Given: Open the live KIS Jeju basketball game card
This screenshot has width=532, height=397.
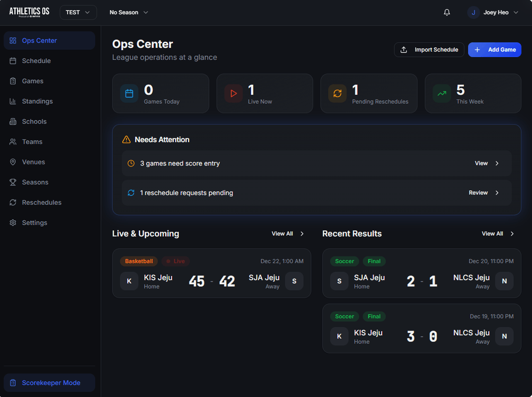Looking at the screenshot, I should tap(211, 272).
